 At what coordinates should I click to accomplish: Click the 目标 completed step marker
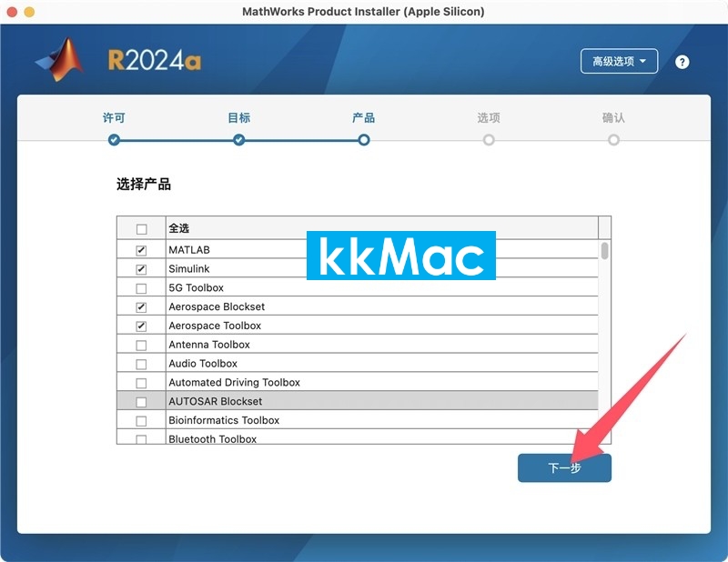[x=238, y=140]
